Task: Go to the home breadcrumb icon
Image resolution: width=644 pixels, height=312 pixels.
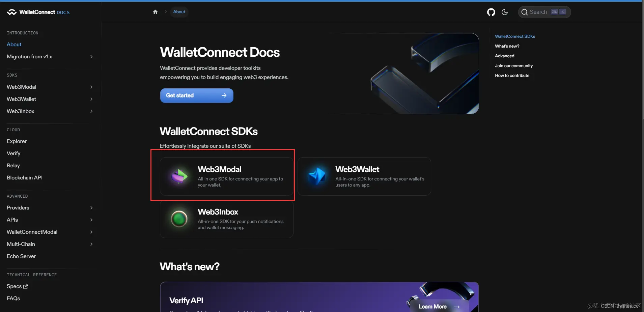Action: [x=155, y=12]
